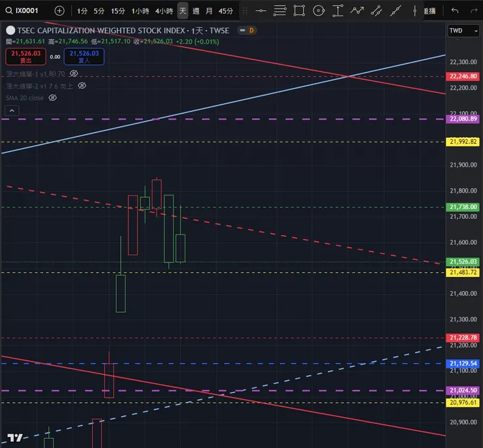Select the 22,080.89 purple price label

tap(463, 119)
